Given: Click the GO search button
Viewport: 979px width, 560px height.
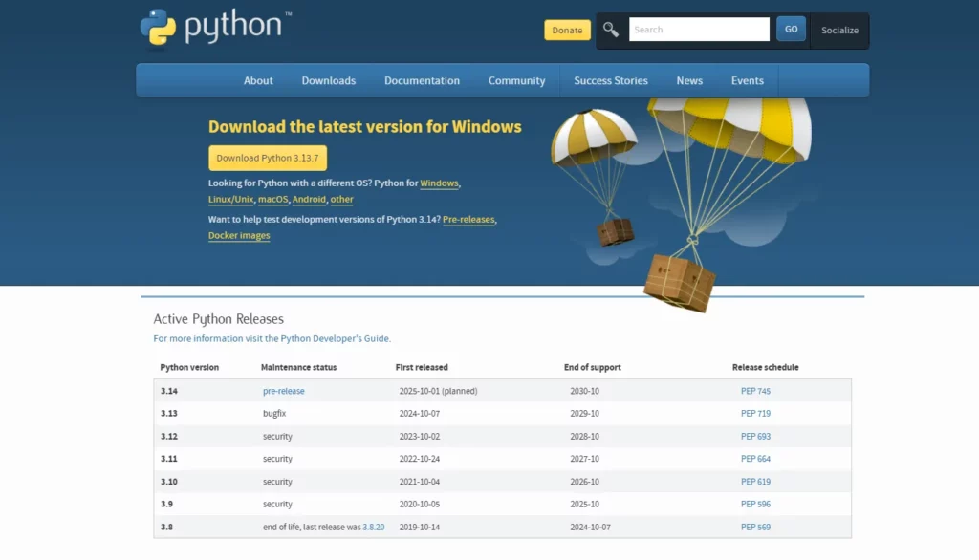Looking at the screenshot, I should [x=791, y=30].
